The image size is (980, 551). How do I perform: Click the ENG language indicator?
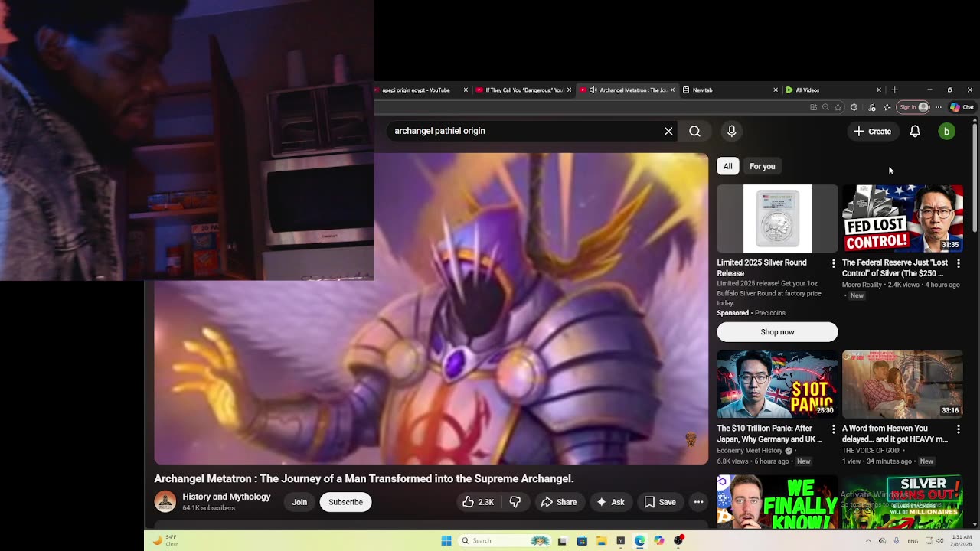click(x=913, y=540)
